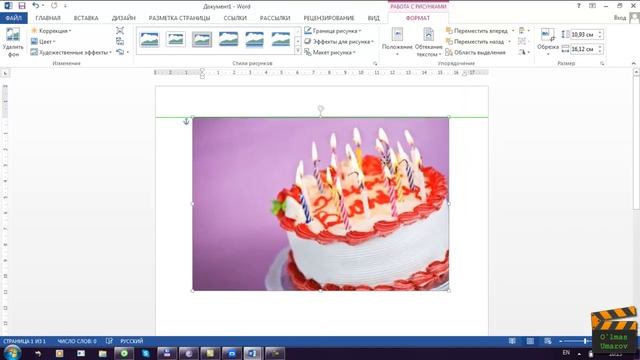The width and height of the screenshot is (640, 360).
Task: Apply the fourth picture style thumbnail
Action: point(228,40)
